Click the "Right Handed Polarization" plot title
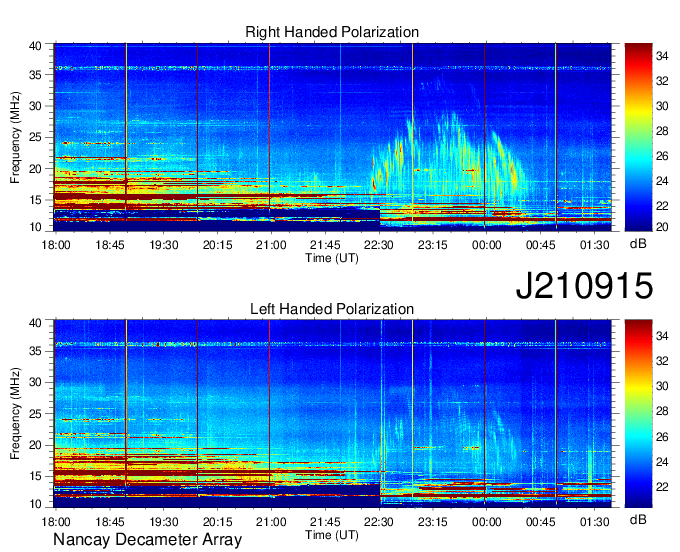This screenshot has width=680, height=552. [332, 32]
